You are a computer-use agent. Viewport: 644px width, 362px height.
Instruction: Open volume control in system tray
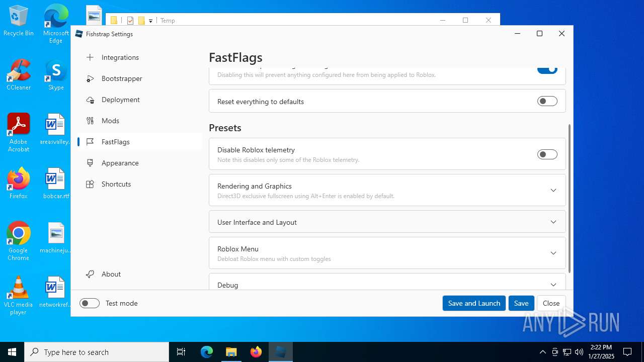(579, 352)
